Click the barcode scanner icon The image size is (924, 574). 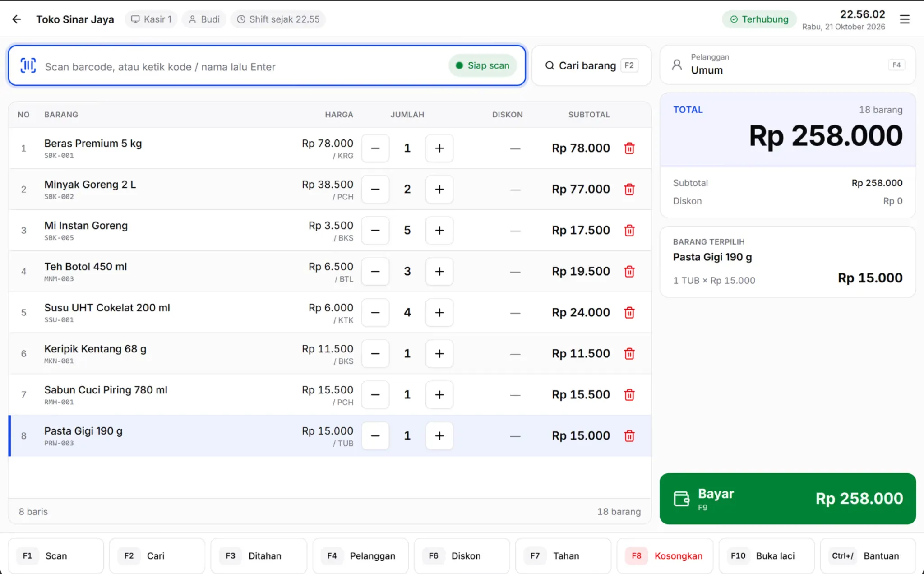[28, 66]
